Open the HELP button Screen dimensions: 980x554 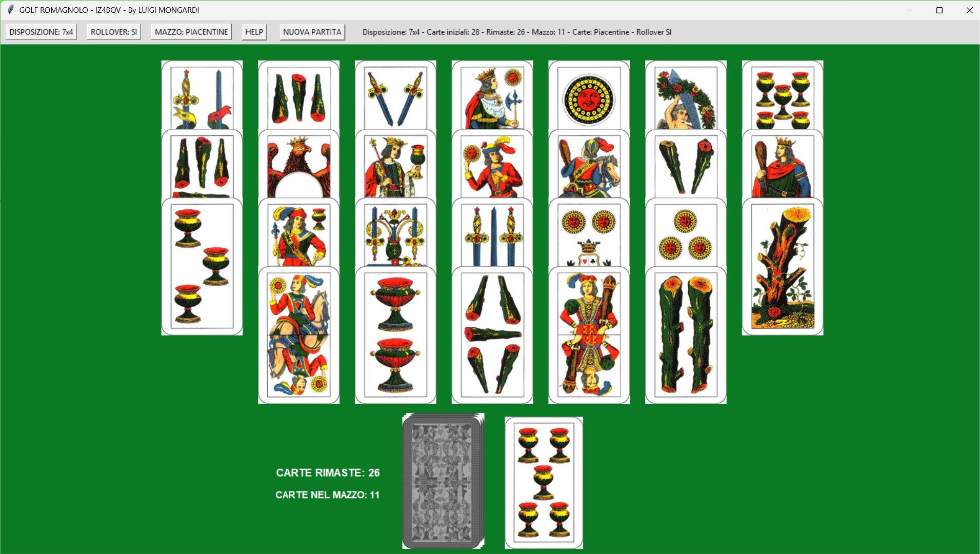coord(254,32)
